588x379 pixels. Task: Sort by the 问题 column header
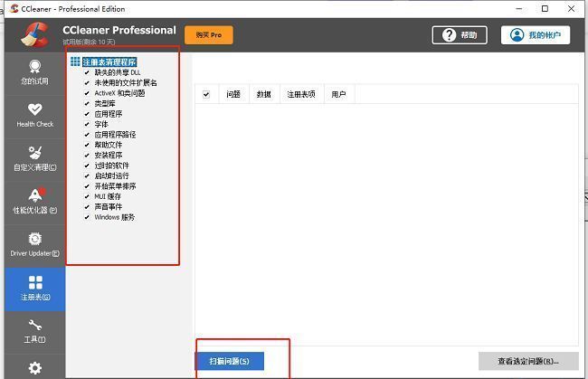233,94
